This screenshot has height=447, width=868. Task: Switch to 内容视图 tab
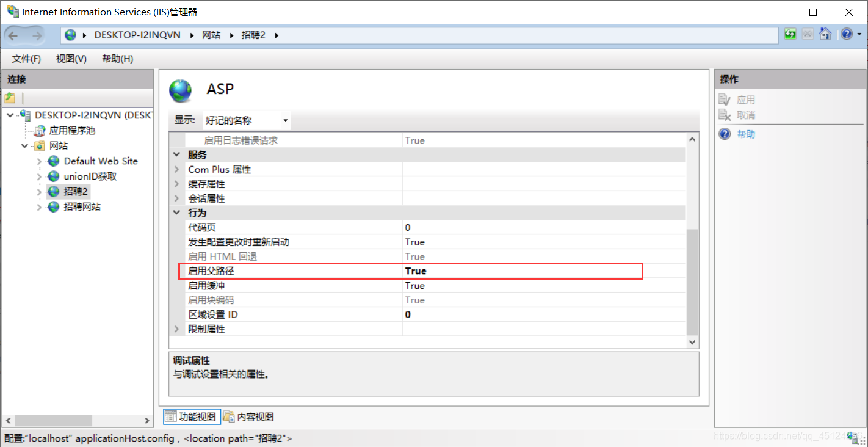[x=248, y=416]
